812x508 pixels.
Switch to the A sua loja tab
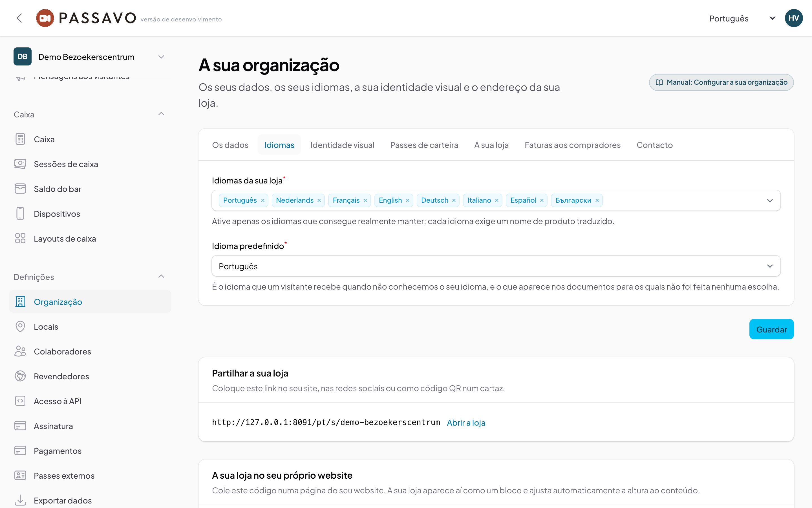point(491,145)
